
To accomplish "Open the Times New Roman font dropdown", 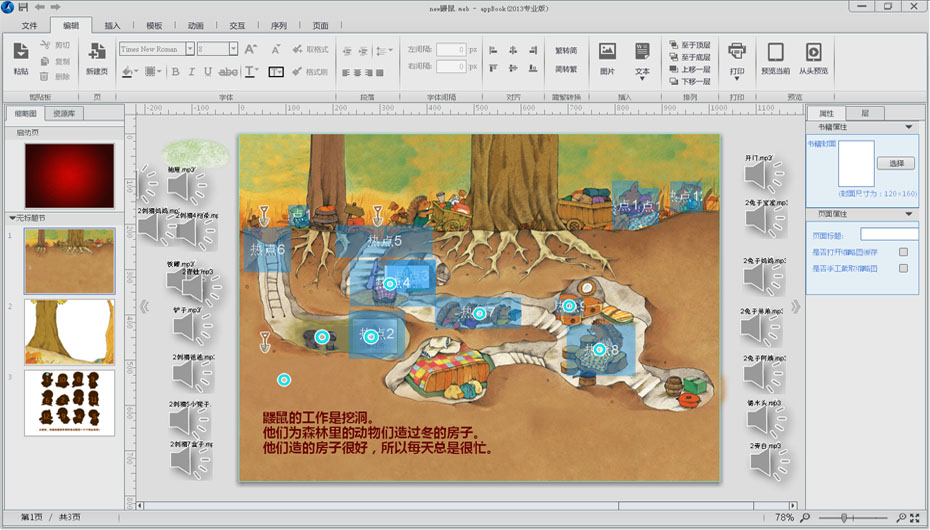I will point(189,49).
